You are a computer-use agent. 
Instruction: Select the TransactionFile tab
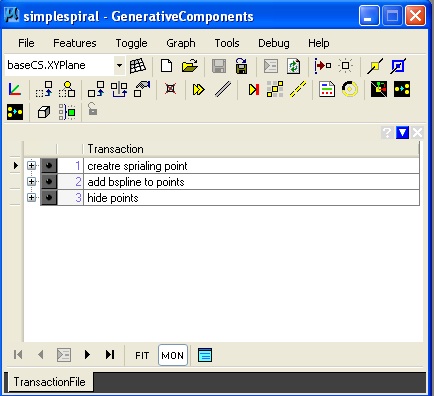pos(49,382)
